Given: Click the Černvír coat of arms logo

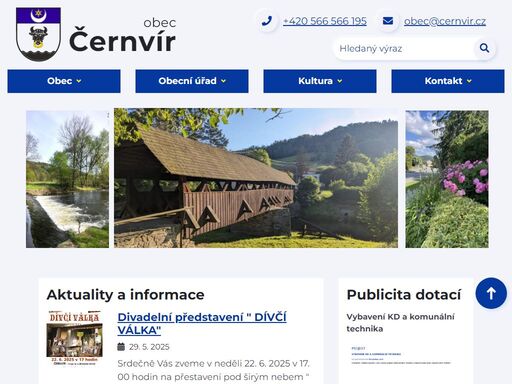Looking at the screenshot, I should pos(38,34).
